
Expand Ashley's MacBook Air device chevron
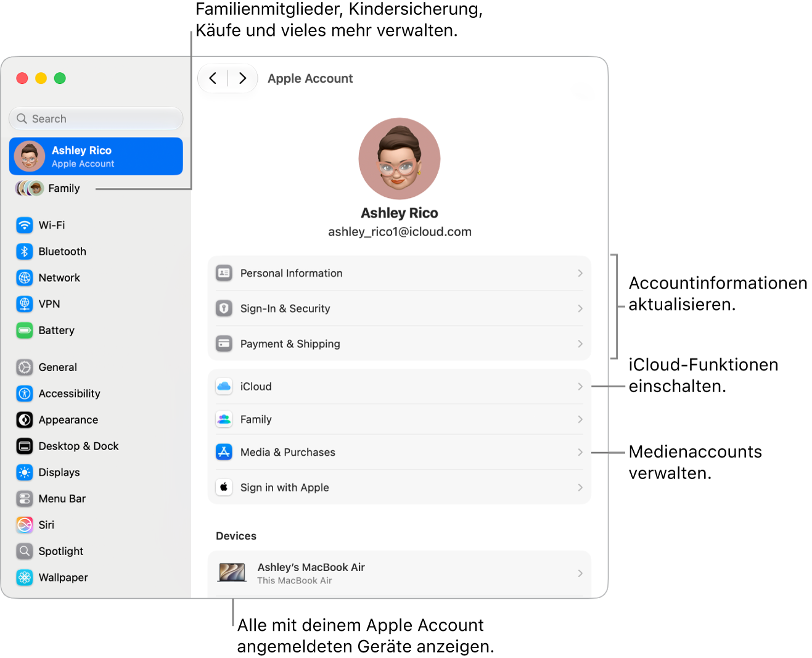[580, 574]
